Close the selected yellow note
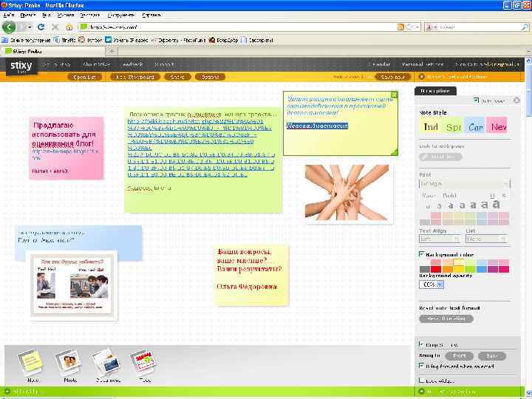This screenshot has width=532, height=399. point(394,95)
